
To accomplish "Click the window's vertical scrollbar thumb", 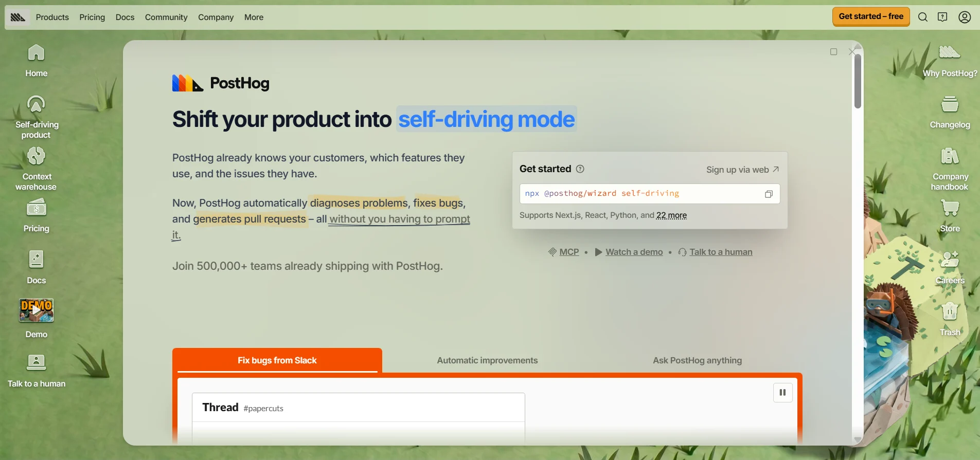I will [858, 81].
